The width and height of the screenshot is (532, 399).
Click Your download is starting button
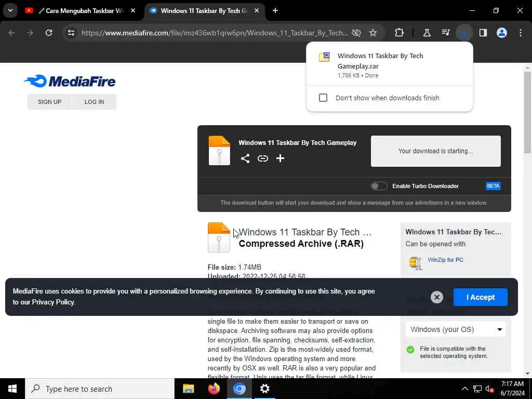click(x=436, y=151)
